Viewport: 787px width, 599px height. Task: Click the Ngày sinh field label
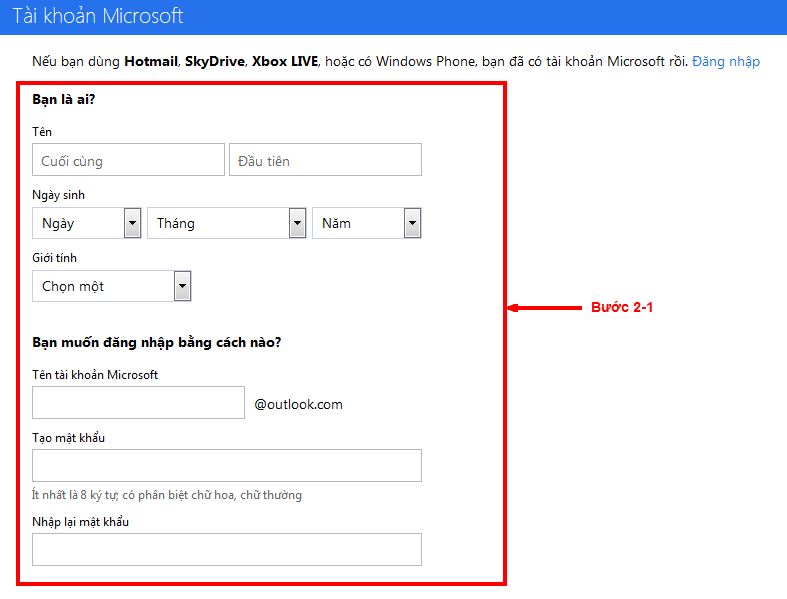coord(58,195)
